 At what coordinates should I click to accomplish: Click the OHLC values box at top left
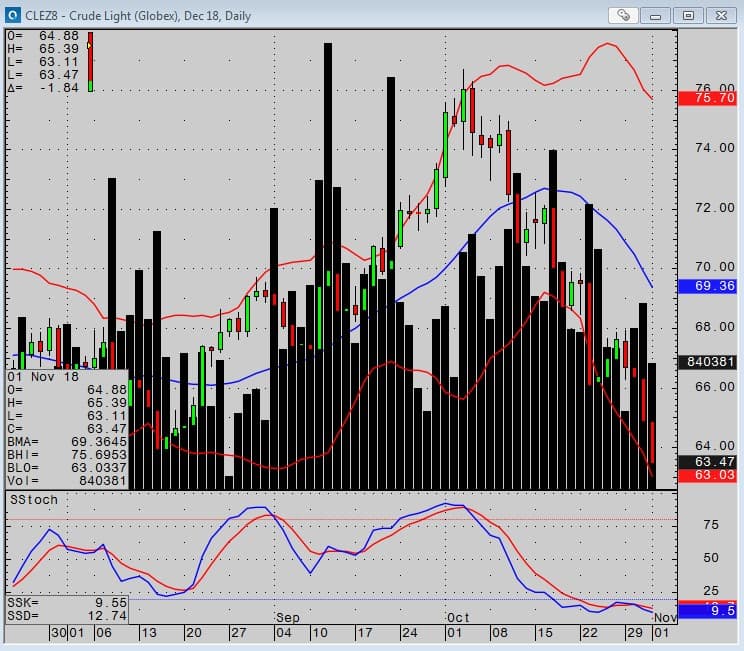[42, 62]
